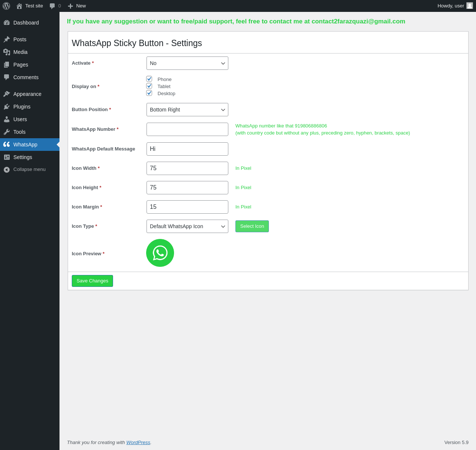476x450 pixels.
Task: Focus the Icon Margin field
Action: [x=187, y=207]
